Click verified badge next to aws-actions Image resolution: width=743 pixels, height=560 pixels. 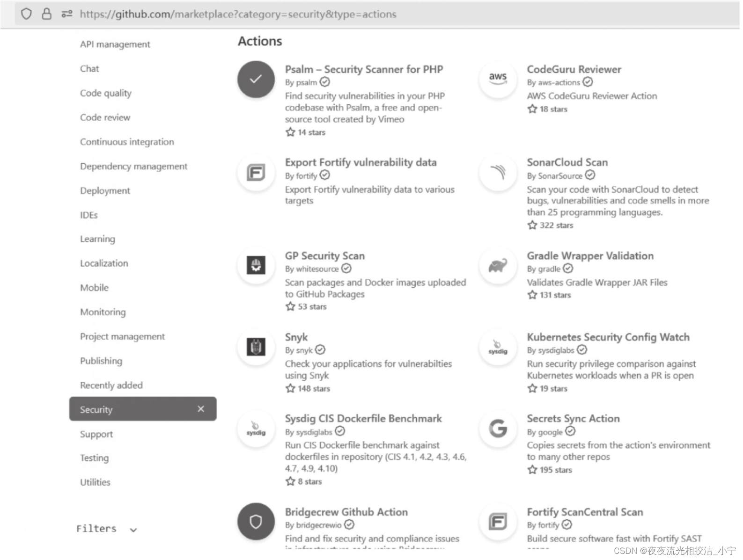pos(588,82)
